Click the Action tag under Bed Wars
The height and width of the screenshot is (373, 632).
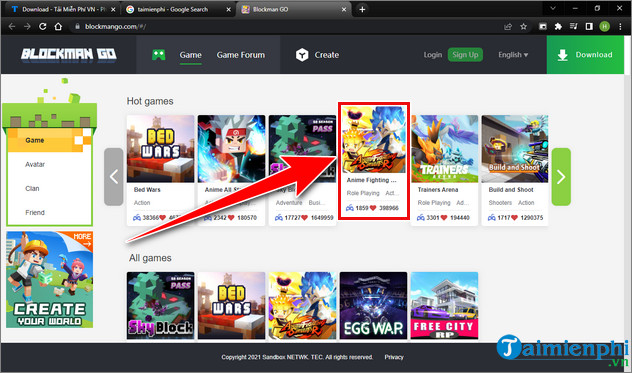[142, 202]
